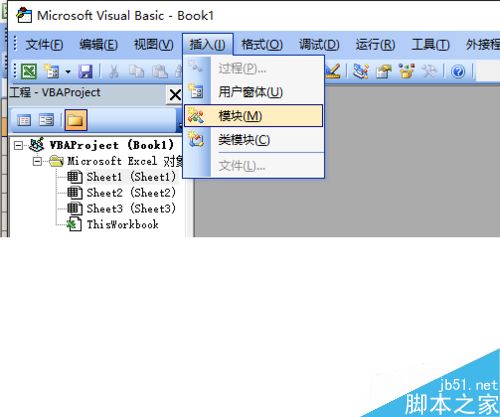The height and width of the screenshot is (417, 500).
Task: Open the Properties Window toolbar icon
Action: point(384,71)
